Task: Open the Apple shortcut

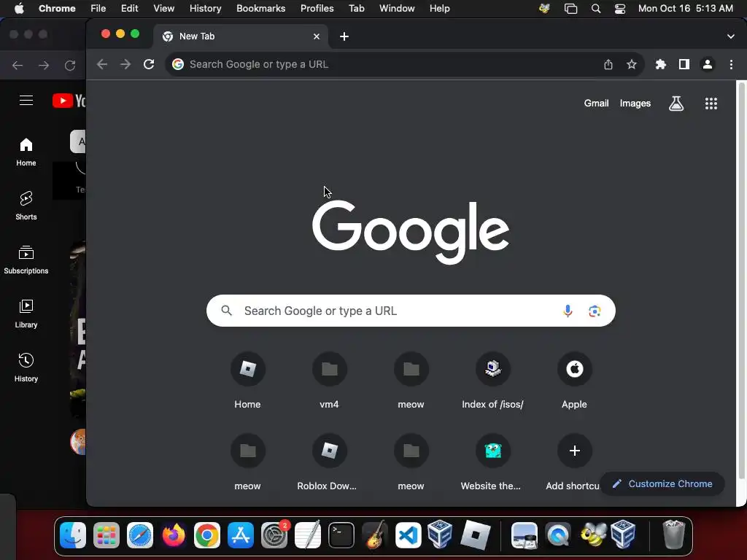Action: tap(575, 380)
